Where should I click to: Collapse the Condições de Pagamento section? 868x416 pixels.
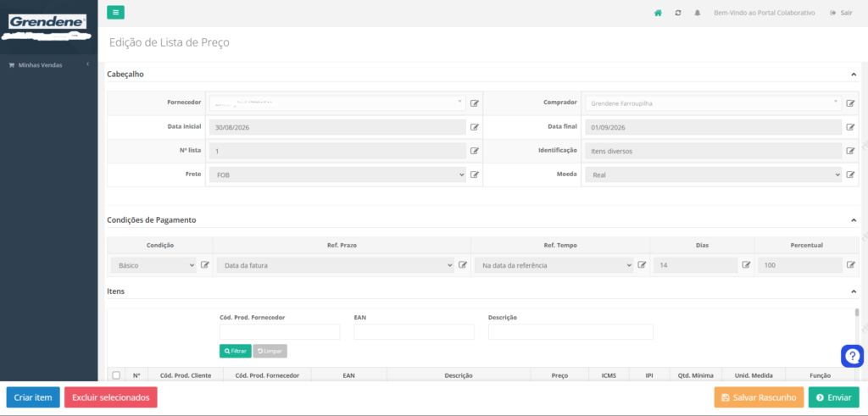(853, 220)
